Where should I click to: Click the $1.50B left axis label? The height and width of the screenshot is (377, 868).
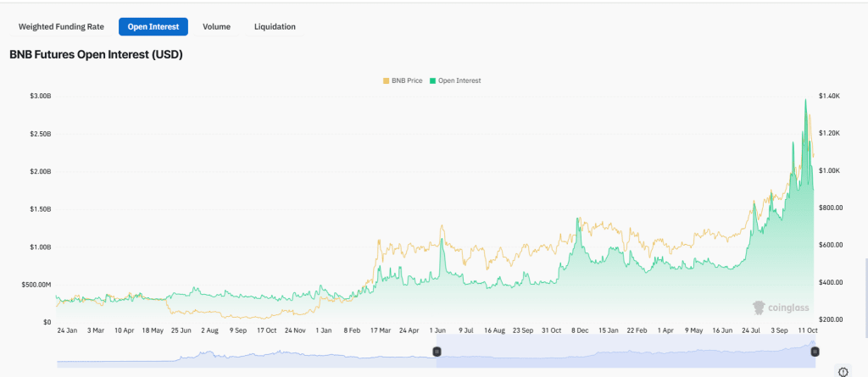click(41, 209)
